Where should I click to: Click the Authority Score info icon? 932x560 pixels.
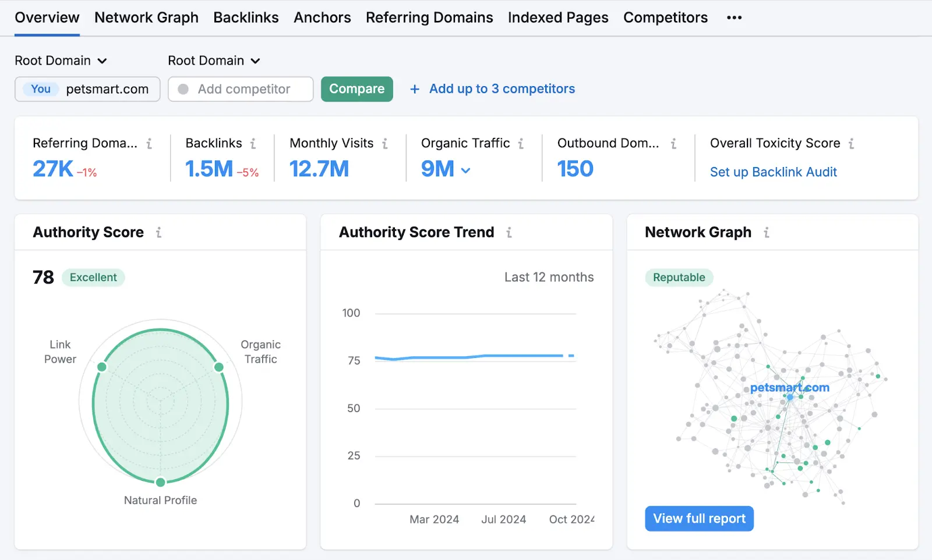(158, 232)
